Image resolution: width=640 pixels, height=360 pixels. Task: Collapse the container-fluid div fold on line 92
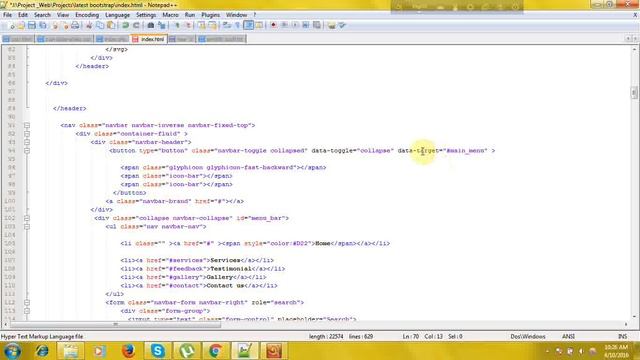(27, 134)
